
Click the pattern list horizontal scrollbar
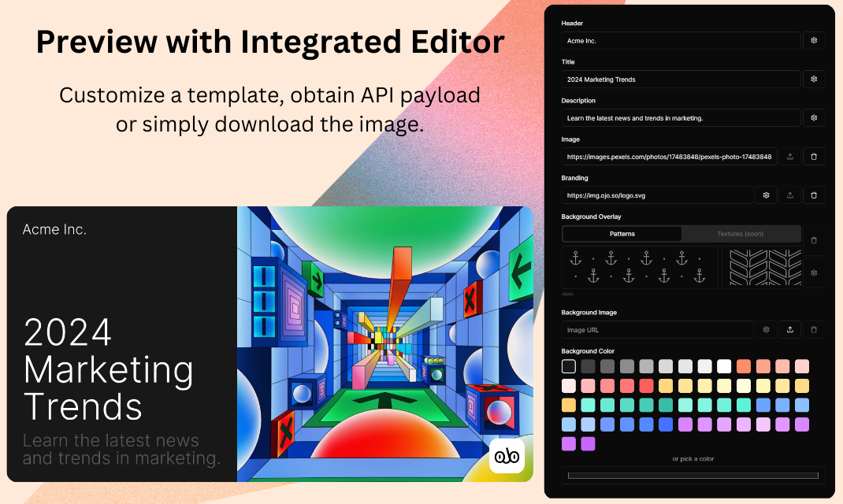coord(568,294)
